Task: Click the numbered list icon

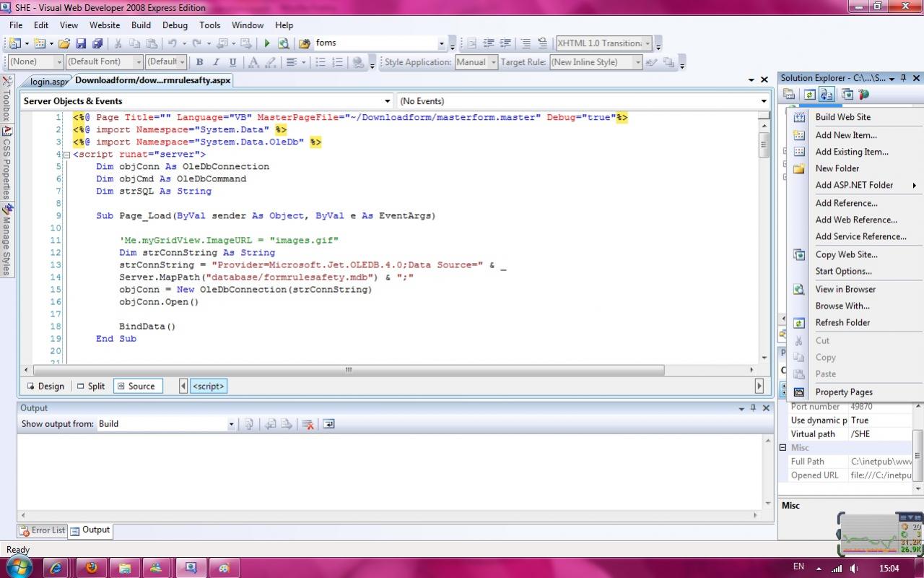Action: pos(337,62)
